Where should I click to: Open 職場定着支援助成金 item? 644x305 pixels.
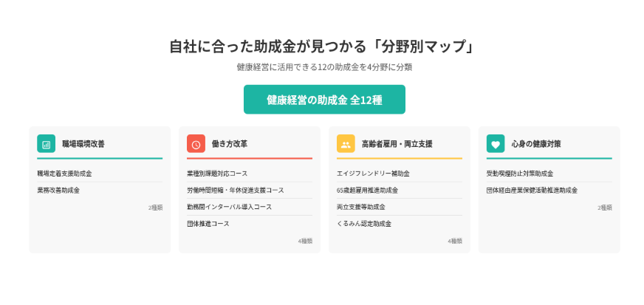(x=65, y=174)
